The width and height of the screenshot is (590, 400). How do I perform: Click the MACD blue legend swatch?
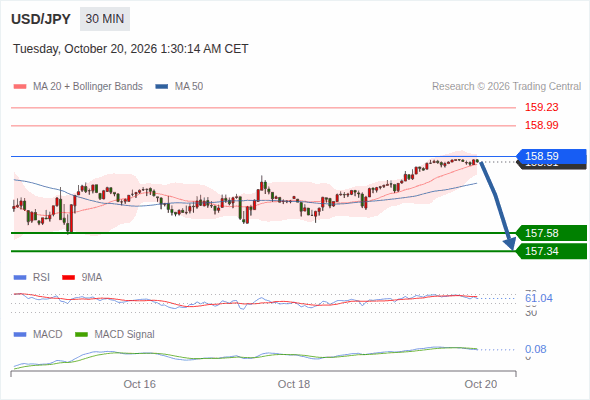(x=20, y=335)
